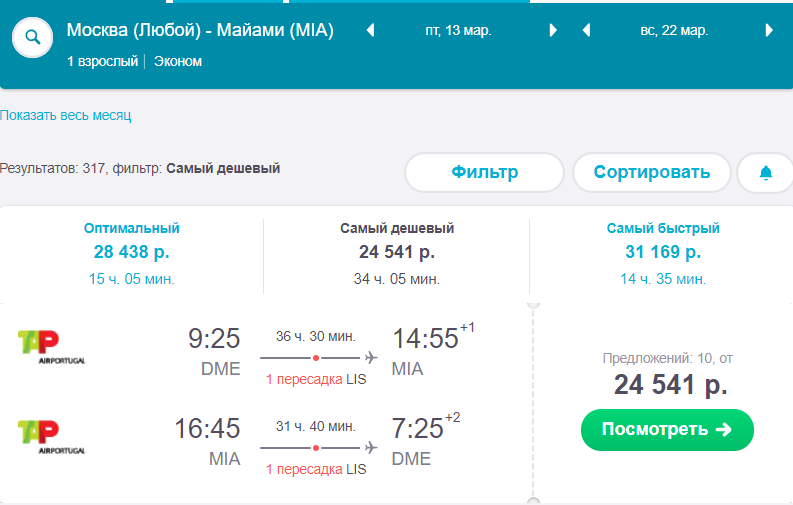Go to next departure date arrow
Image resolution: width=793 pixels, height=505 pixels.
(553, 30)
